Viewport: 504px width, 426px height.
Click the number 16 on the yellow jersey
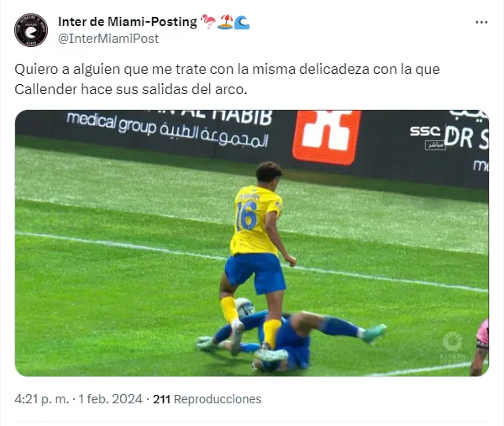247,217
